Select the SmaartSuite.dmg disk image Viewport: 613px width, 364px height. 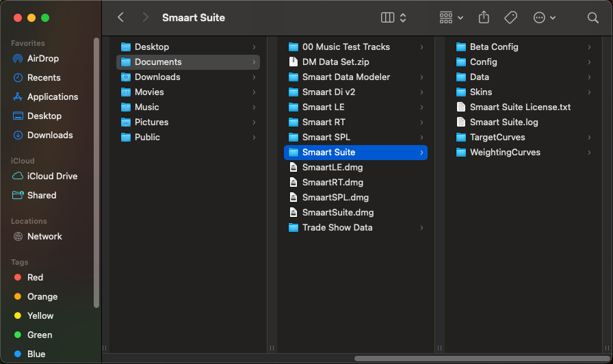356,213
